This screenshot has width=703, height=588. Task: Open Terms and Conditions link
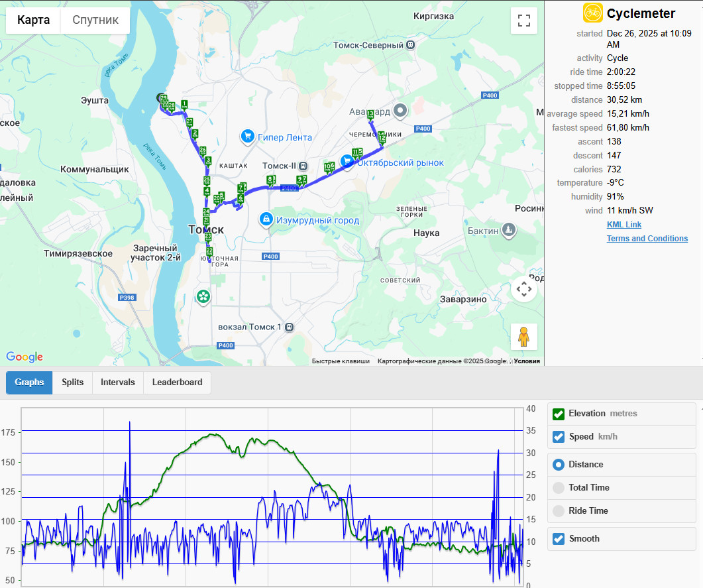pos(647,239)
